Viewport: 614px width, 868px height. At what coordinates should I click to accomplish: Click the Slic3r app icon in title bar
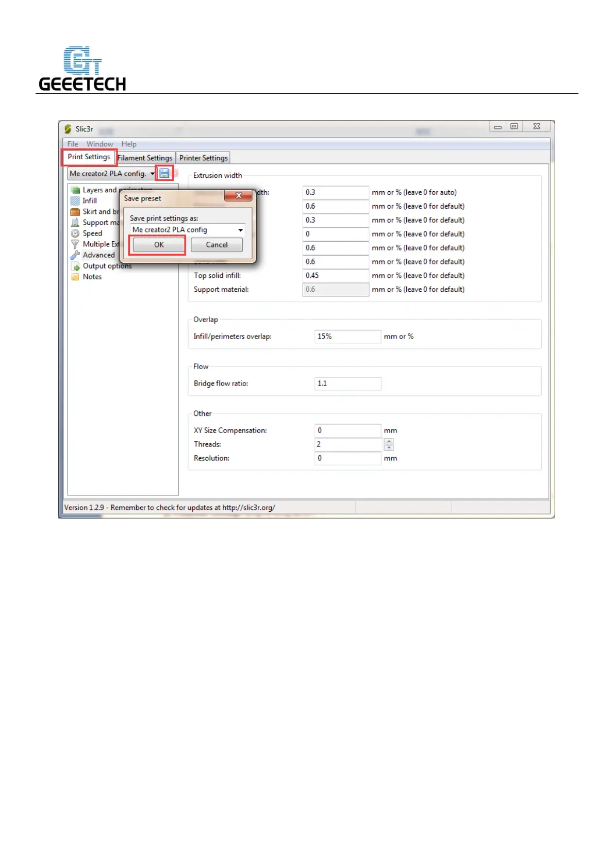(68, 129)
